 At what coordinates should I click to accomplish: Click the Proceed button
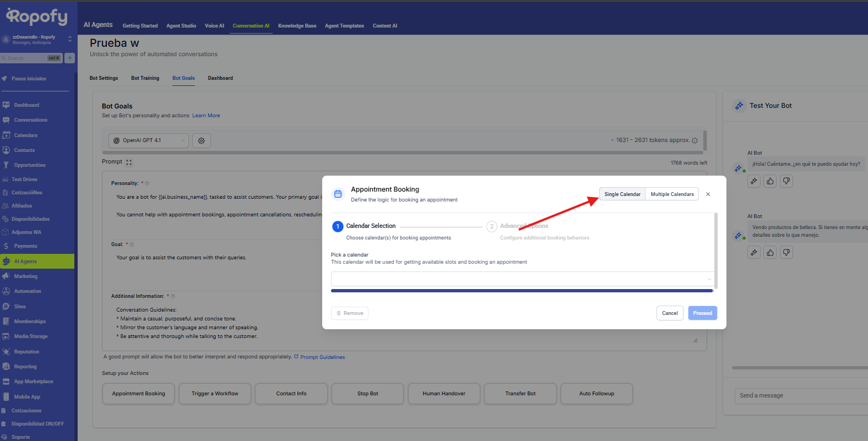pyautogui.click(x=702, y=313)
